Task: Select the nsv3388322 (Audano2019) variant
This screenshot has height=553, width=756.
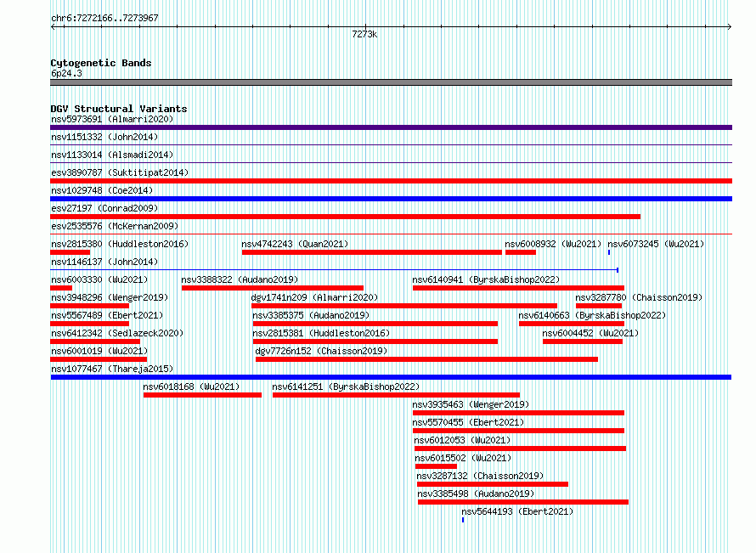Action: tap(240, 279)
